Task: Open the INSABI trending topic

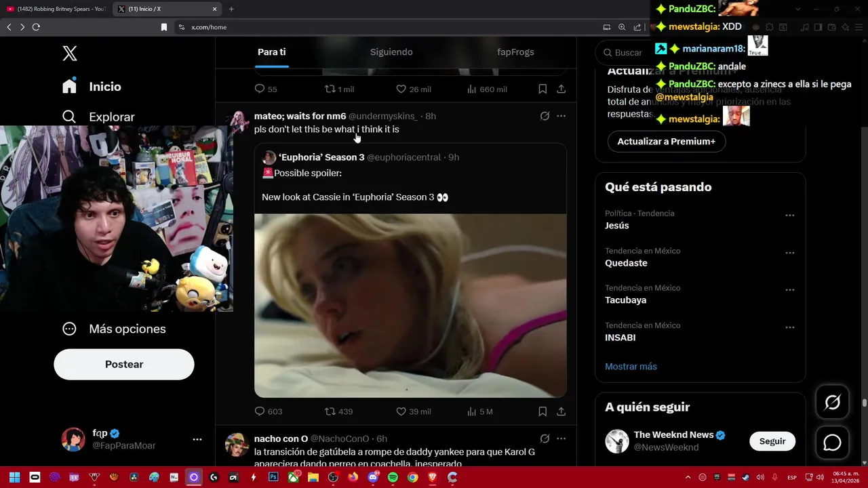Action: pos(620,338)
